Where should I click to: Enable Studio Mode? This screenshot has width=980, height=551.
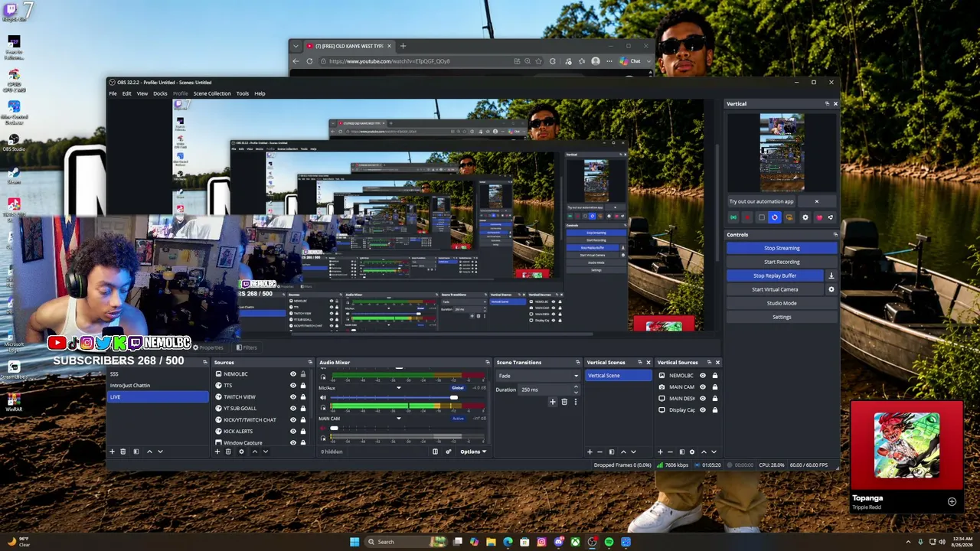[782, 303]
